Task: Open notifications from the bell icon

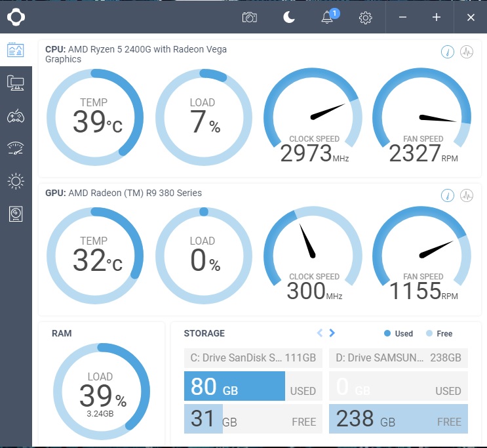Action: pos(327,18)
